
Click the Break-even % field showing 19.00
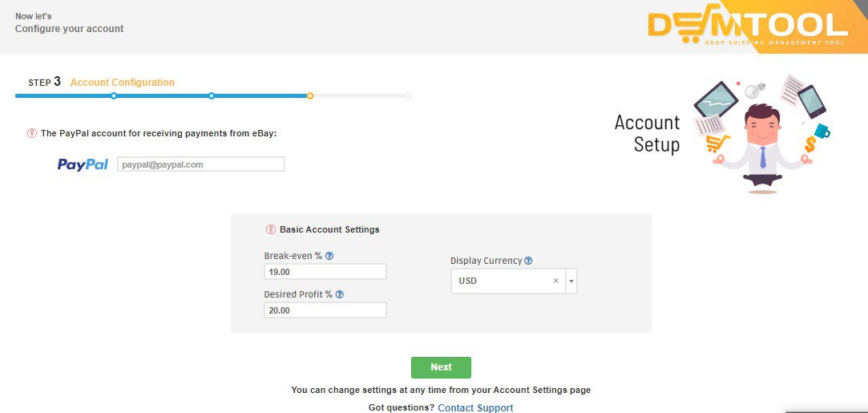pyautogui.click(x=325, y=272)
